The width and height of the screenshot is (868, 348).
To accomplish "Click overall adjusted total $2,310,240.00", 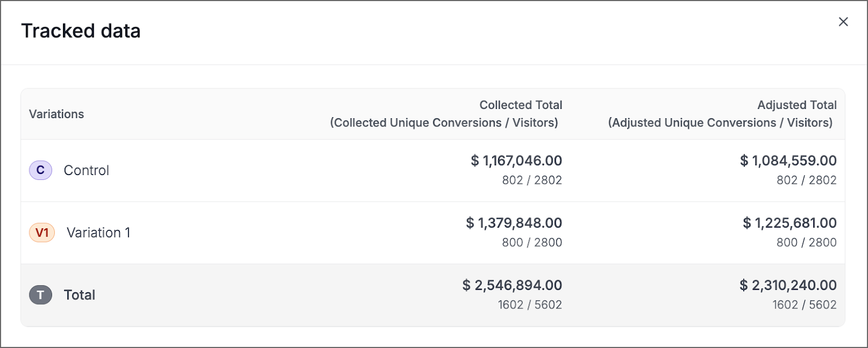I will [788, 285].
